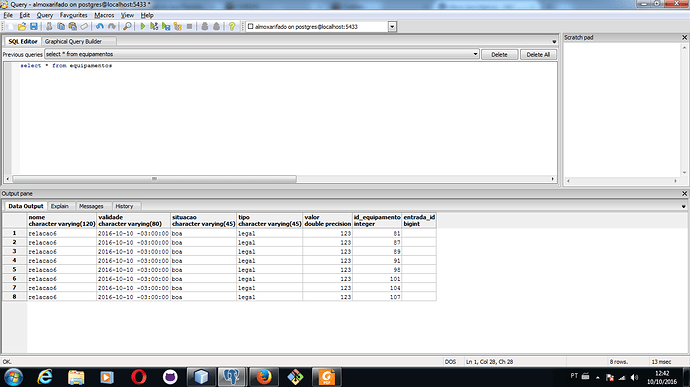The image size is (690, 387).
Task: Open the database connection dropdown
Action: point(392,27)
